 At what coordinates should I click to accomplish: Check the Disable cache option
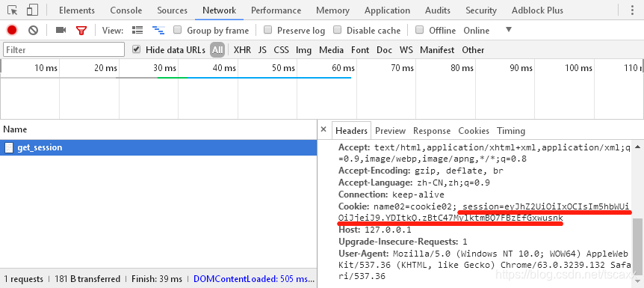click(337, 30)
